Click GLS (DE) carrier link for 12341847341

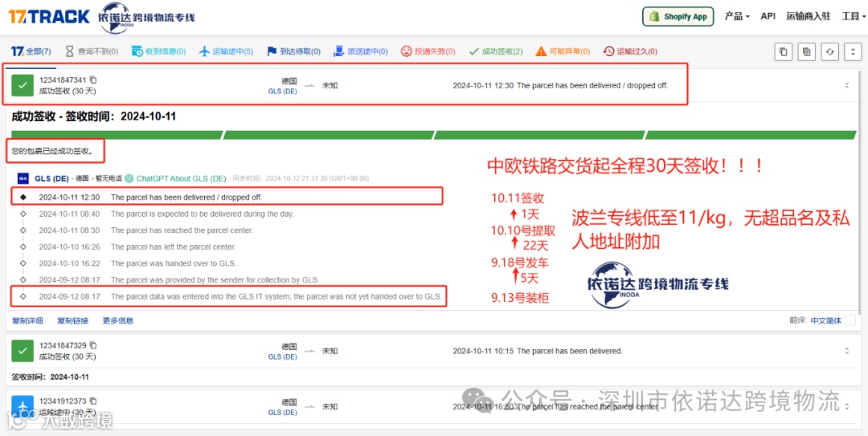coord(282,92)
